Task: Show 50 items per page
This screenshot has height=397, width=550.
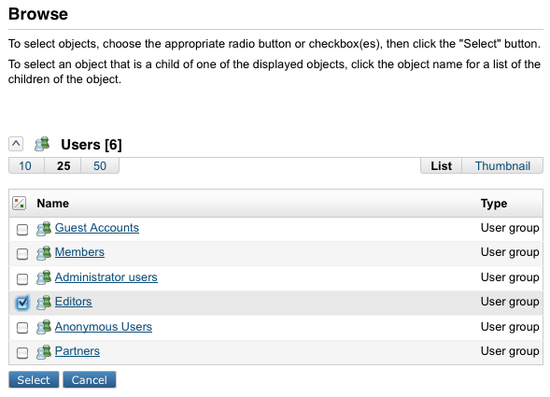Action: pos(100,166)
